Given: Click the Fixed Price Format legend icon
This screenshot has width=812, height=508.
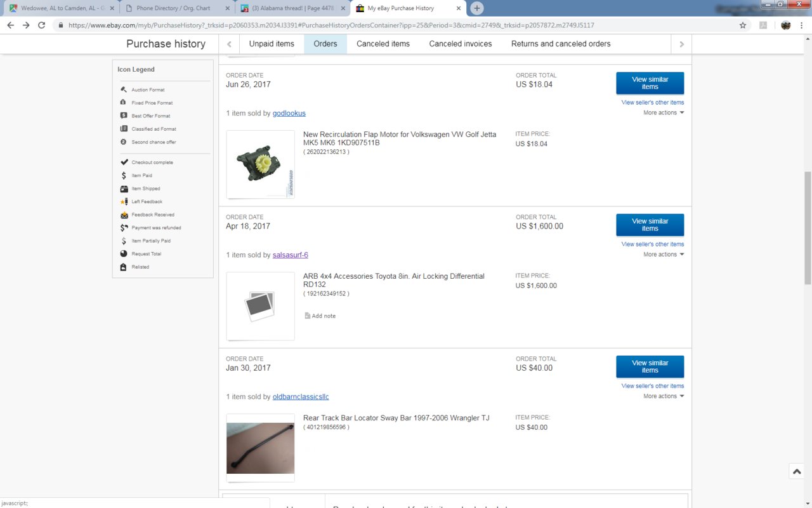Looking at the screenshot, I should coord(124,102).
